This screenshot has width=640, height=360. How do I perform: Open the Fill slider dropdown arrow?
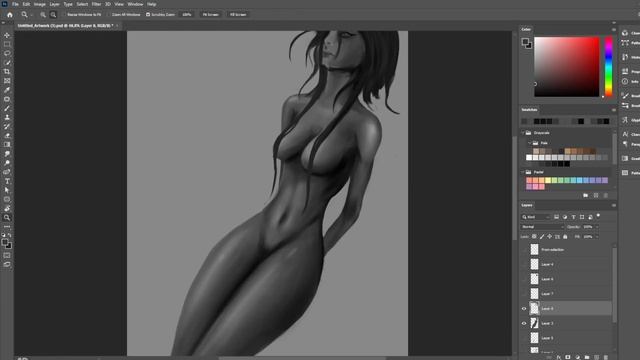tap(597, 236)
